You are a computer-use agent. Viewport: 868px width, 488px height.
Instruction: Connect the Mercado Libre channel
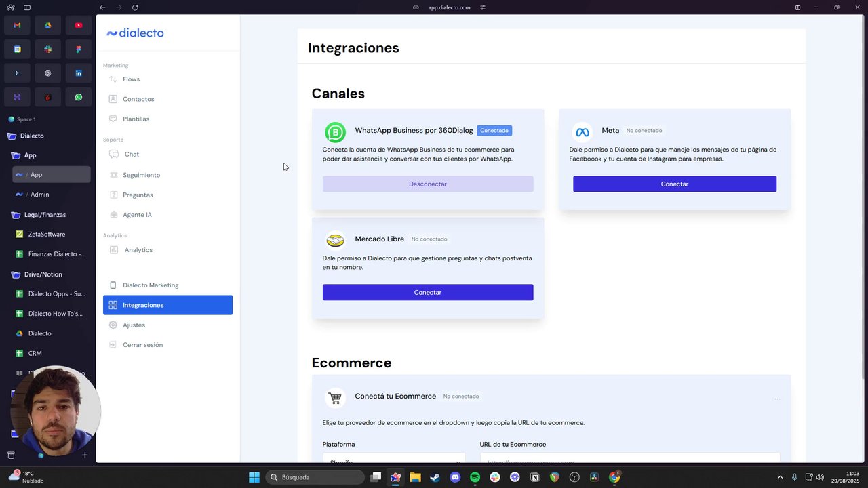tap(428, 292)
